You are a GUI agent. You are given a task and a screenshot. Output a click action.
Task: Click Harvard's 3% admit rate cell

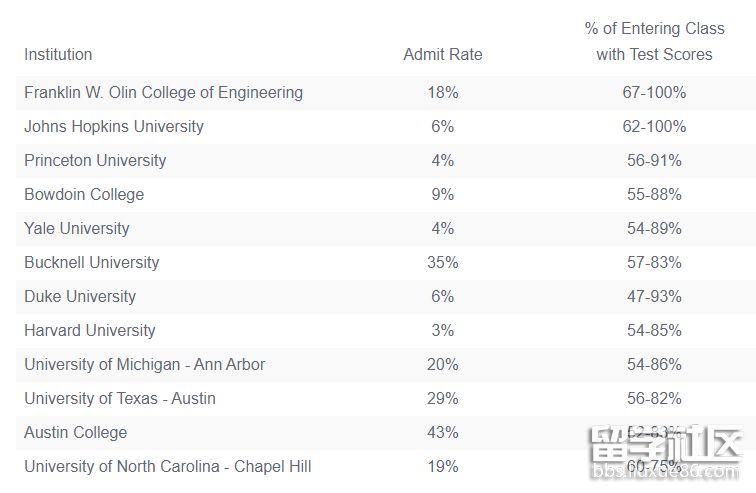pos(442,330)
